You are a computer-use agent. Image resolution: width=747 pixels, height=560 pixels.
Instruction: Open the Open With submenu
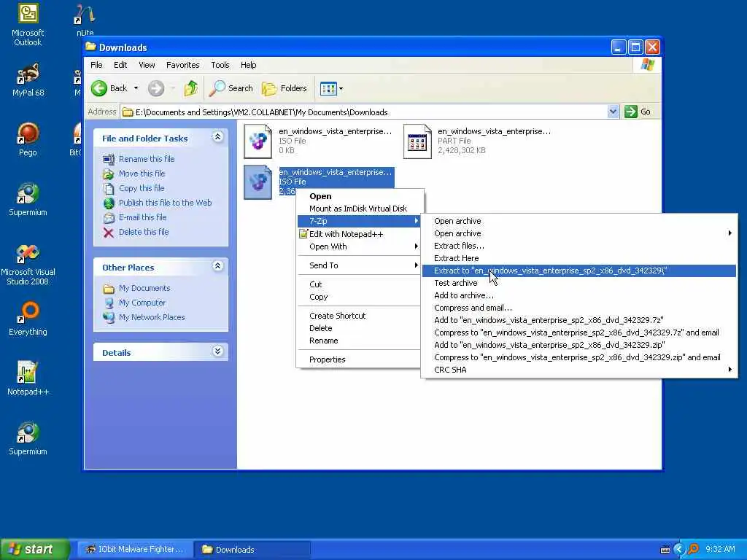coord(358,246)
